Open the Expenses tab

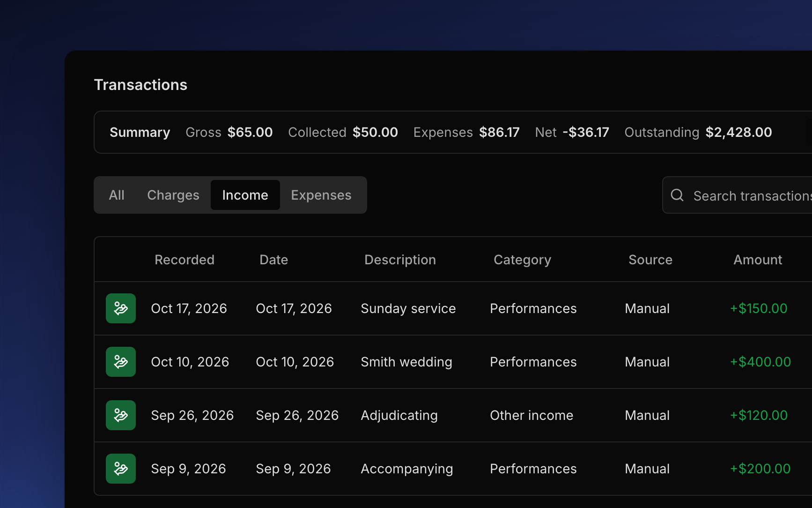click(x=321, y=195)
